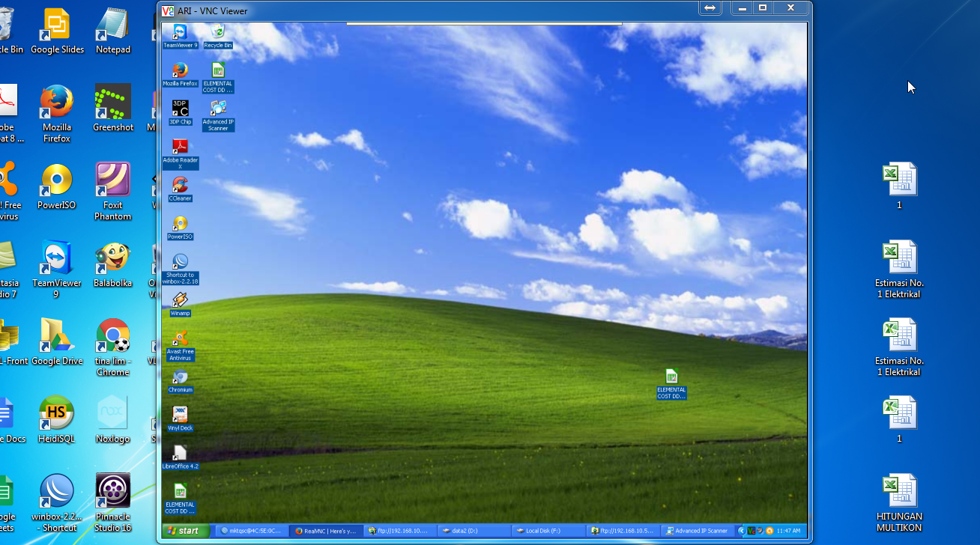Click the VNC Viewer logo in the title bar
This screenshot has height=545, width=980.
click(168, 10)
